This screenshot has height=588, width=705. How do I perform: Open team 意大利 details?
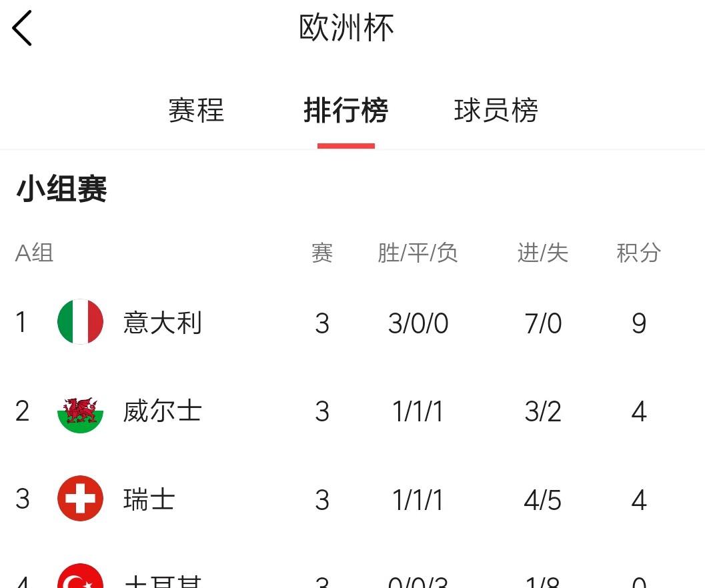[163, 323]
